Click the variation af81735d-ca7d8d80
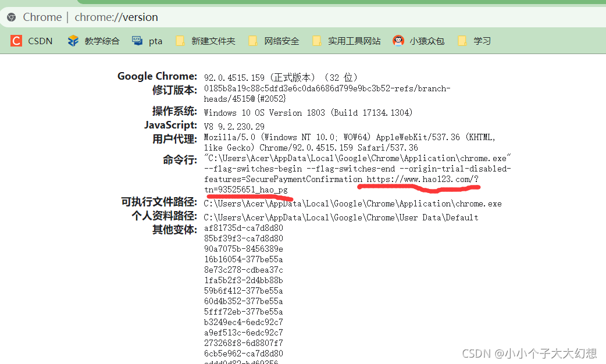The width and height of the screenshot is (606, 364). pos(244,228)
